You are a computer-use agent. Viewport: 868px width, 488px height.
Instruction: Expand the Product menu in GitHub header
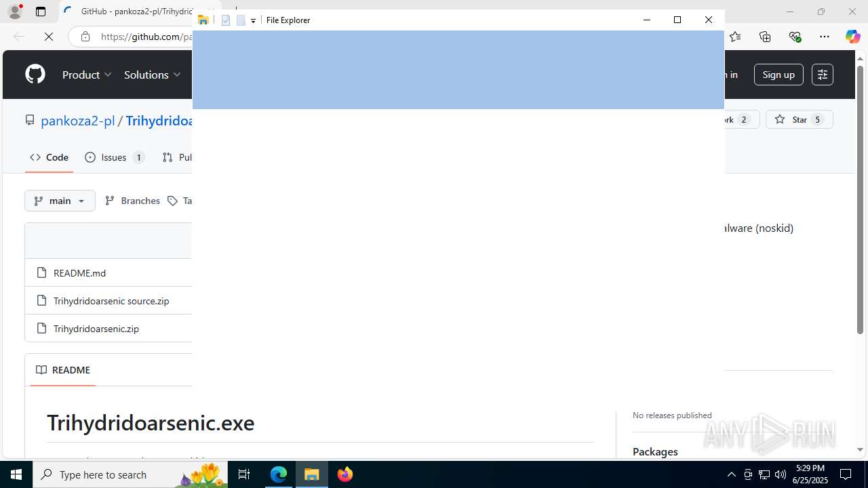click(87, 75)
